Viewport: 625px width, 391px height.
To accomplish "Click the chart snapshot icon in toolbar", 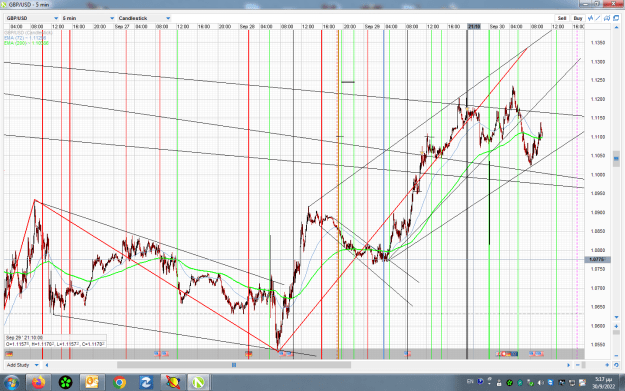I will click(607, 18).
